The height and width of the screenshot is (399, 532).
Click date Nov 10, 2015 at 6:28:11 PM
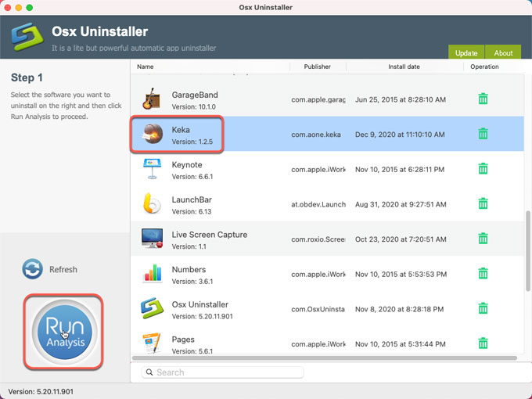click(x=400, y=170)
